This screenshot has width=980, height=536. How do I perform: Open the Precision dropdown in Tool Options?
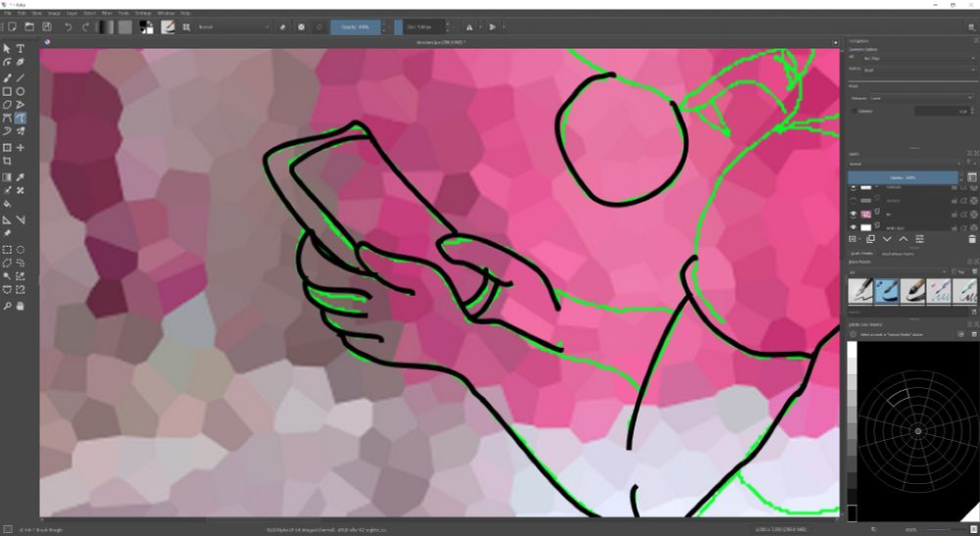click(x=921, y=98)
